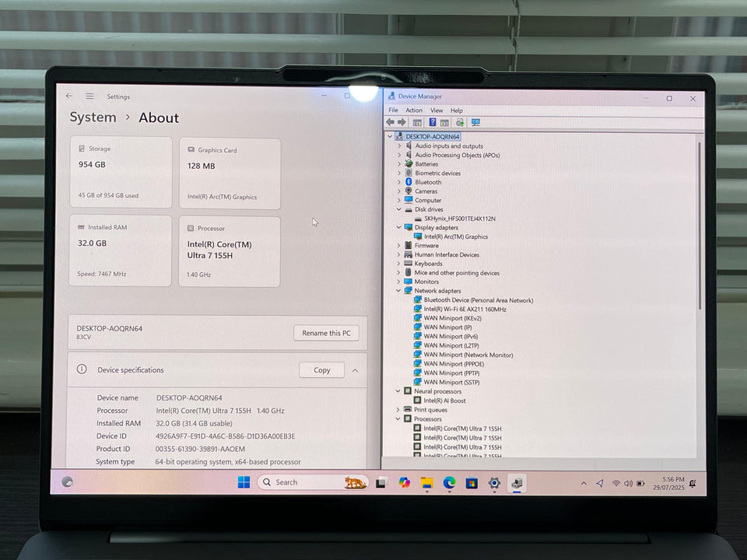Open the clock showing 5:56 PM
Viewport: 747px width, 560px height.
pos(669,483)
